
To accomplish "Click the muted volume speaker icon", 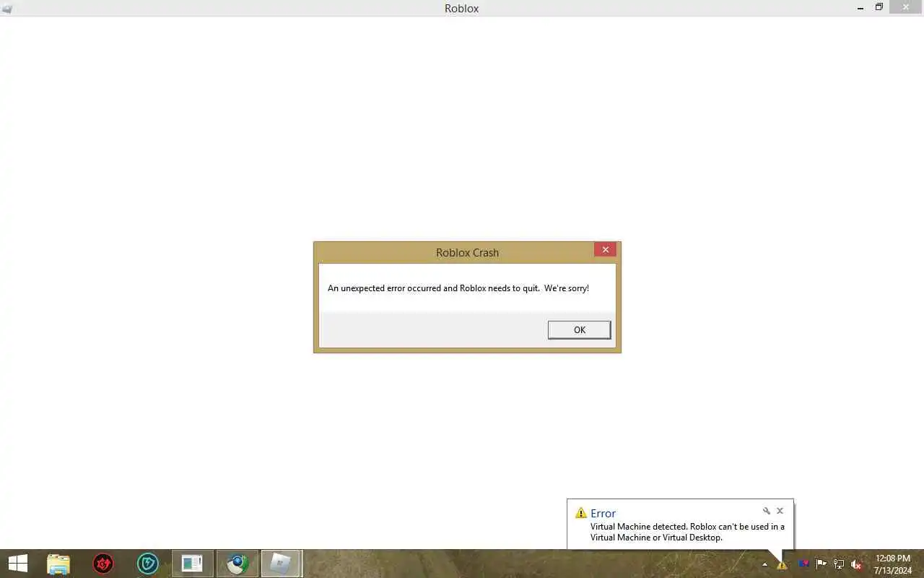I will [x=857, y=564].
